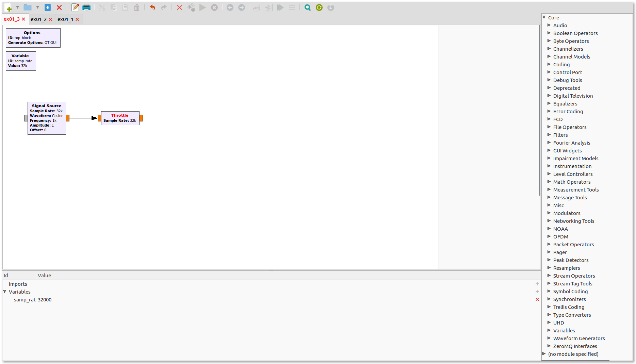636x364 pixels.
Task: Collapse the Core block tree
Action: [x=544, y=17]
